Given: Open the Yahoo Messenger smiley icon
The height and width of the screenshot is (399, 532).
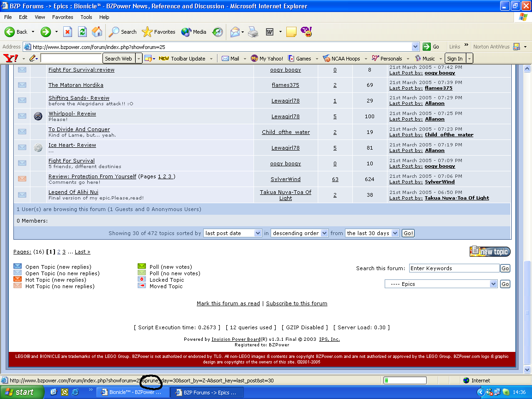Looking at the screenshot, I should coord(306,32).
